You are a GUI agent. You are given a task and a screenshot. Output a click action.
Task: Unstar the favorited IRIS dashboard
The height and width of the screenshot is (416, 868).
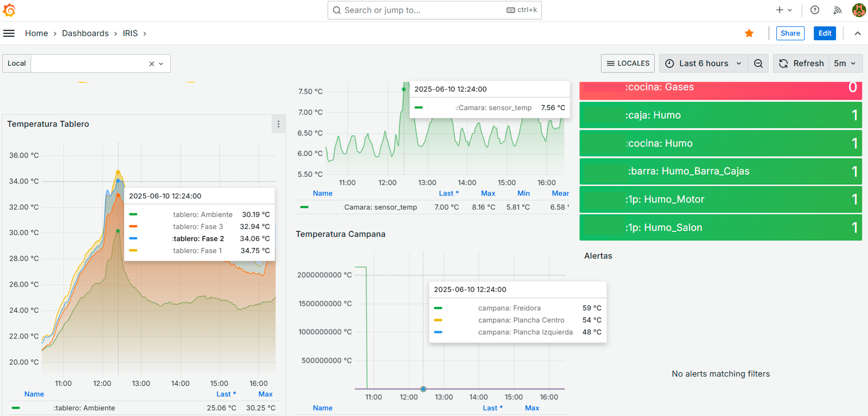tap(749, 33)
